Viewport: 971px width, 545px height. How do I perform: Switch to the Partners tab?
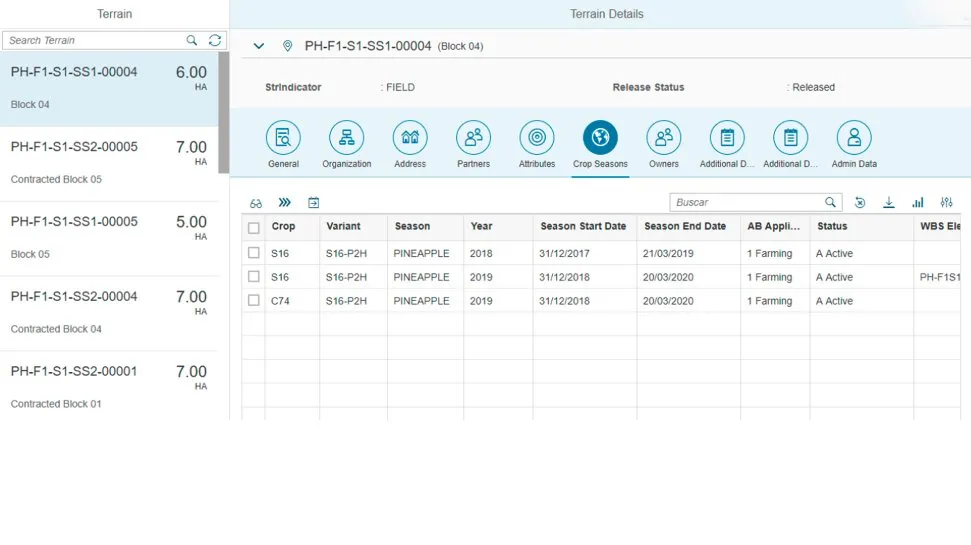[473, 138]
